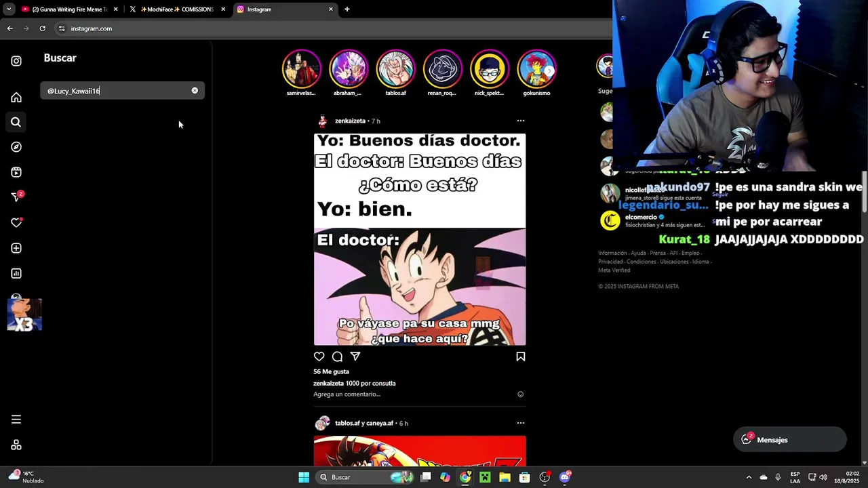Open the Goku meme post image

coord(420,239)
